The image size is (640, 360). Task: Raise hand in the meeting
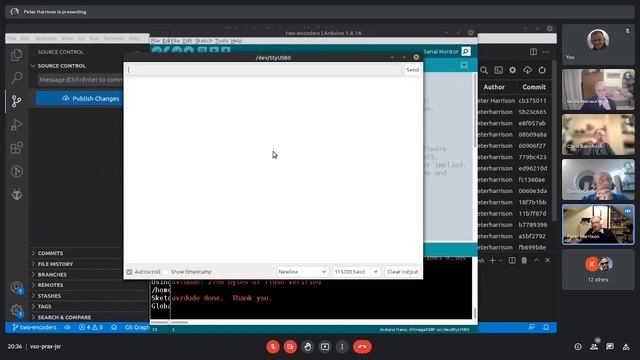click(x=307, y=347)
